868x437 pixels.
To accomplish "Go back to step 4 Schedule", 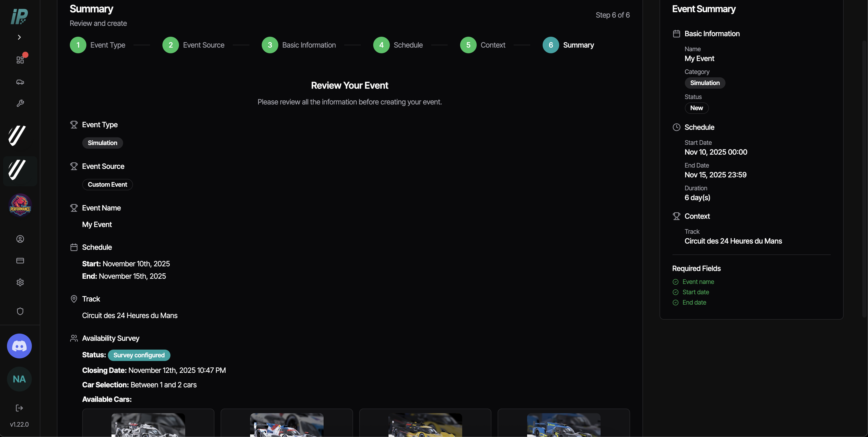I will [398, 45].
